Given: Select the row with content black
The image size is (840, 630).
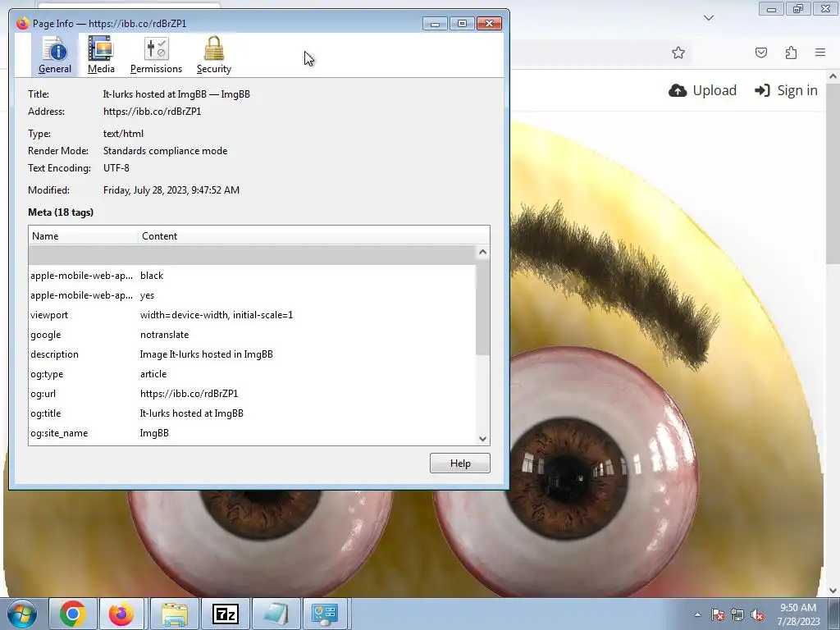Looking at the screenshot, I should pos(253,276).
